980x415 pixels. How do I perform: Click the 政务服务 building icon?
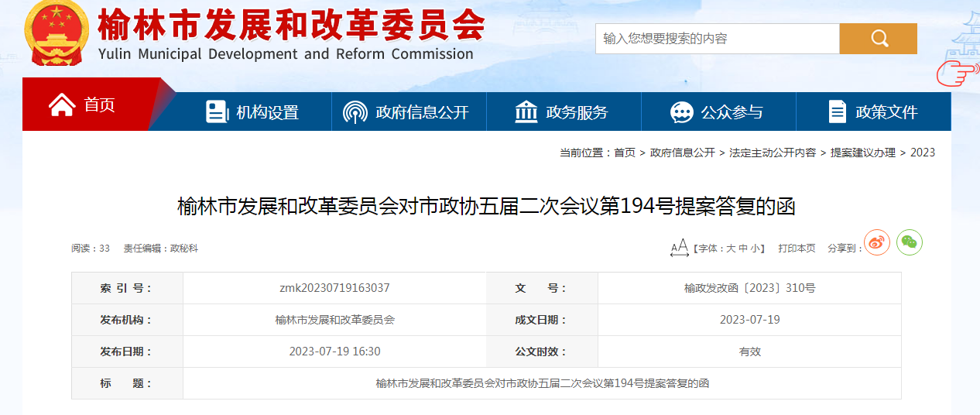coord(526,112)
